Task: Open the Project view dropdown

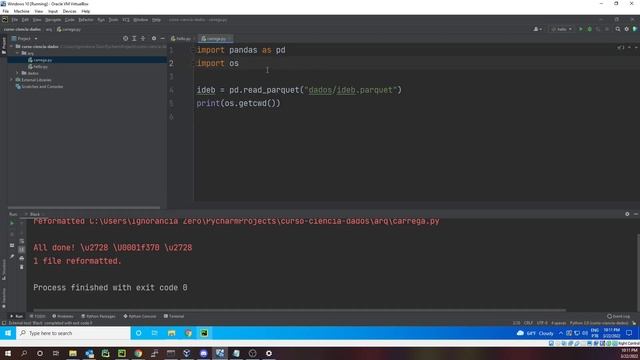Action: coord(24,38)
